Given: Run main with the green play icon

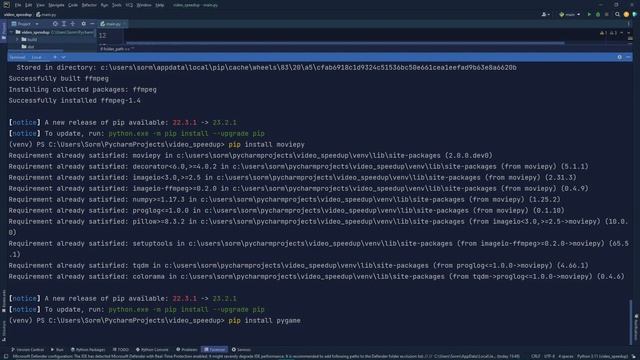Looking at the screenshot, I should pos(589,15).
